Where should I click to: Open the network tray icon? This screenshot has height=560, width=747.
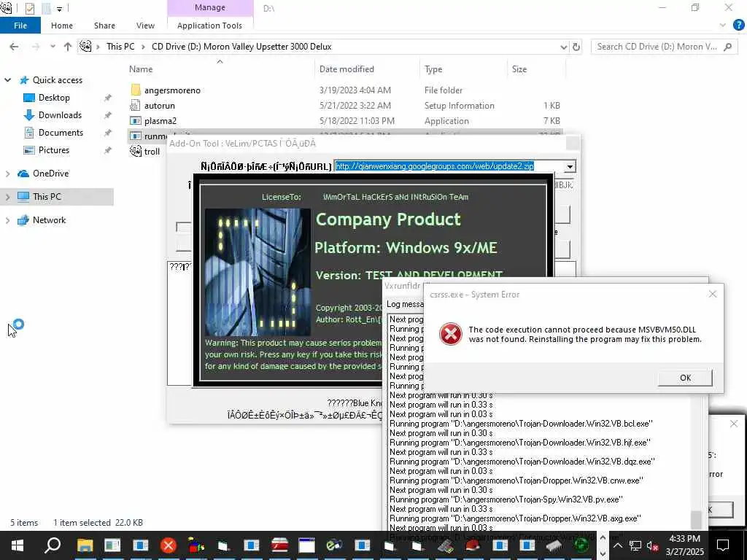(635, 545)
